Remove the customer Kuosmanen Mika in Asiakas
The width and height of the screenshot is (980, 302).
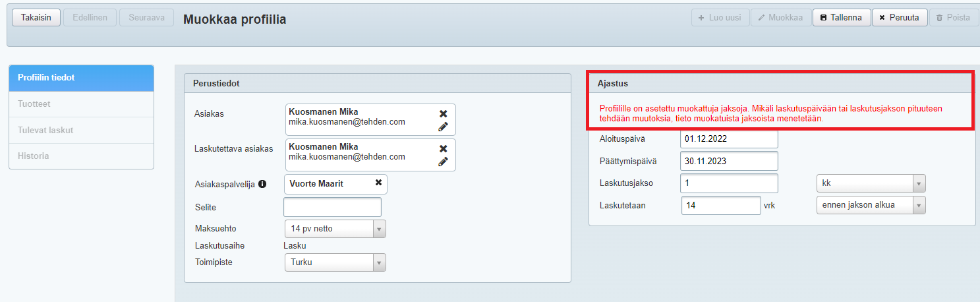pyautogui.click(x=444, y=113)
